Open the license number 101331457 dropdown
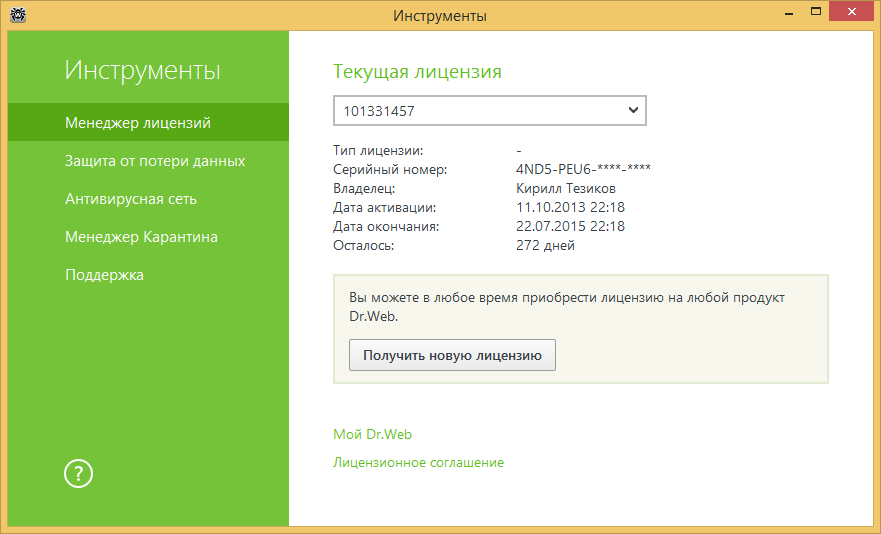This screenshot has width=881, height=534. pos(489,111)
